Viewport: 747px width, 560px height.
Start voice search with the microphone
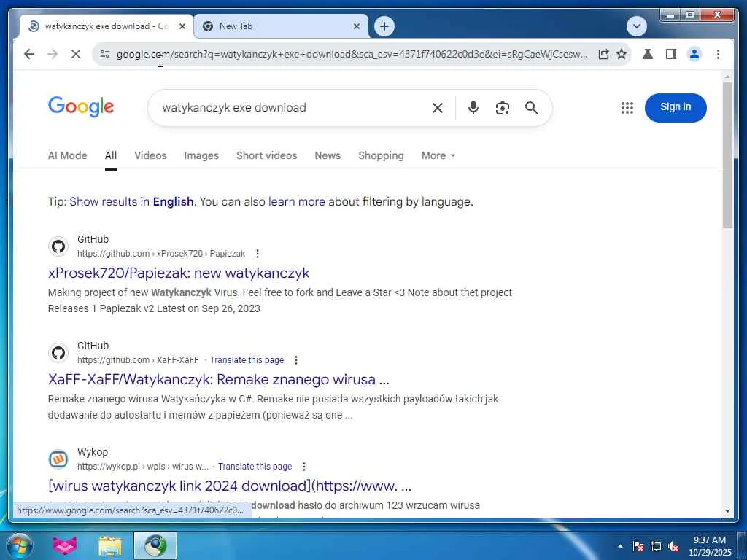click(x=473, y=108)
